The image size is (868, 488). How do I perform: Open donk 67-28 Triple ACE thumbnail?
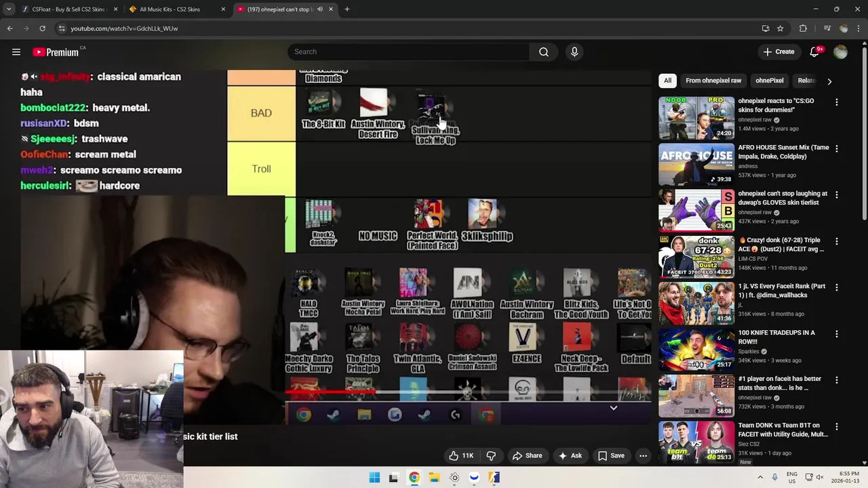click(x=696, y=257)
